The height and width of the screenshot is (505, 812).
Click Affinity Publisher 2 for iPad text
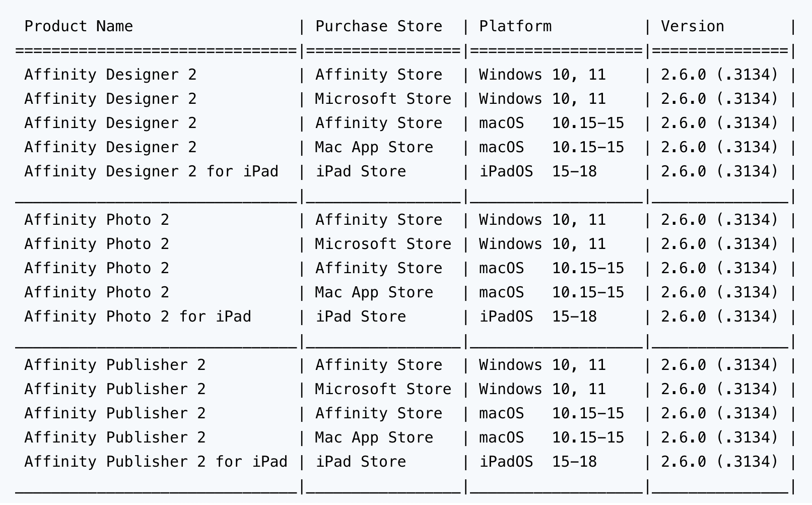156,462
